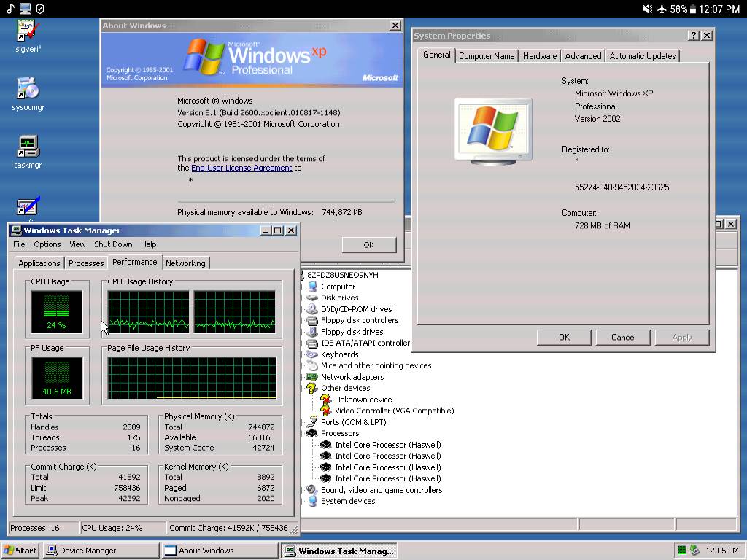Open the Start menu
Screen dimensions: 747x560
(20, 551)
